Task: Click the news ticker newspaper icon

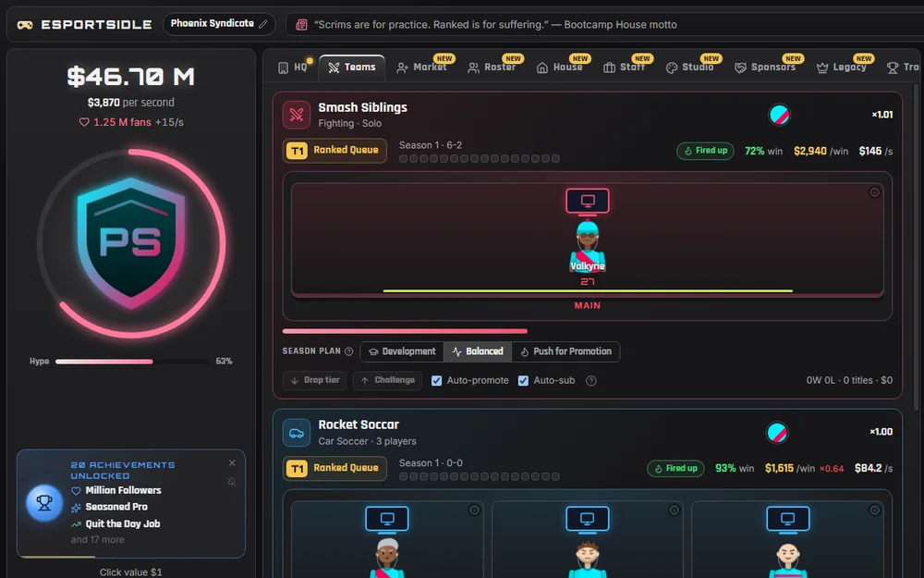Action: pyautogui.click(x=301, y=25)
